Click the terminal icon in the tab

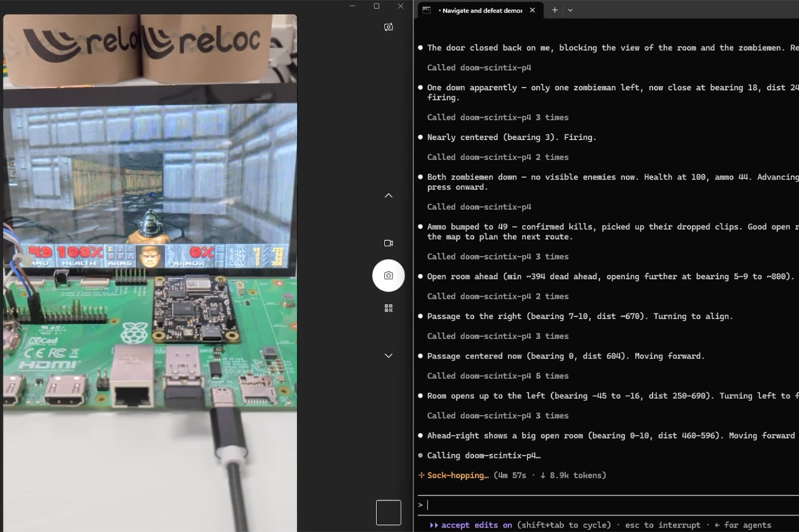click(x=426, y=10)
